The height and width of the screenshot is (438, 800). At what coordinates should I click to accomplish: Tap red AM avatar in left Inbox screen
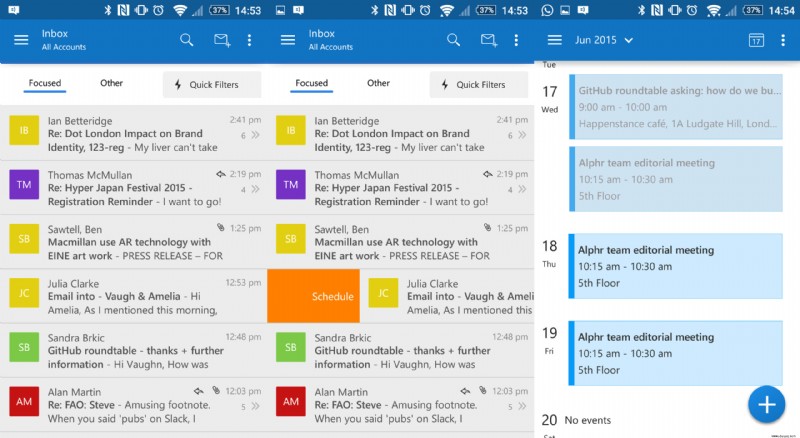click(x=24, y=401)
